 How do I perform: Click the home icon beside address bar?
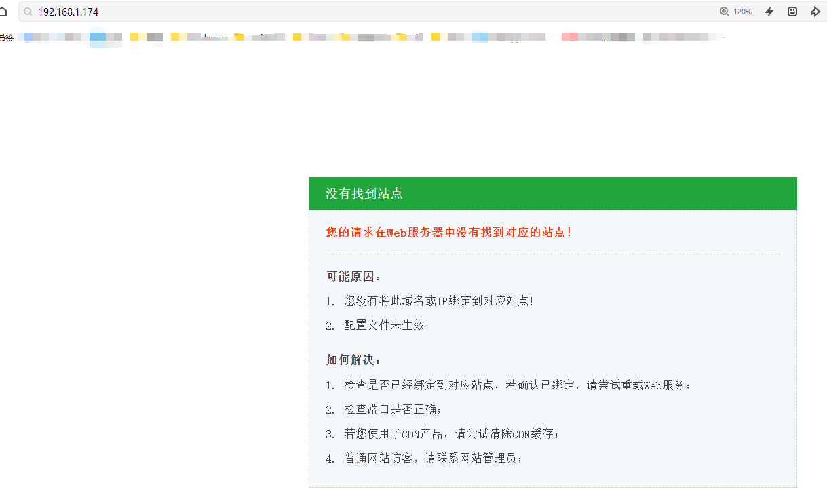click(x=4, y=12)
